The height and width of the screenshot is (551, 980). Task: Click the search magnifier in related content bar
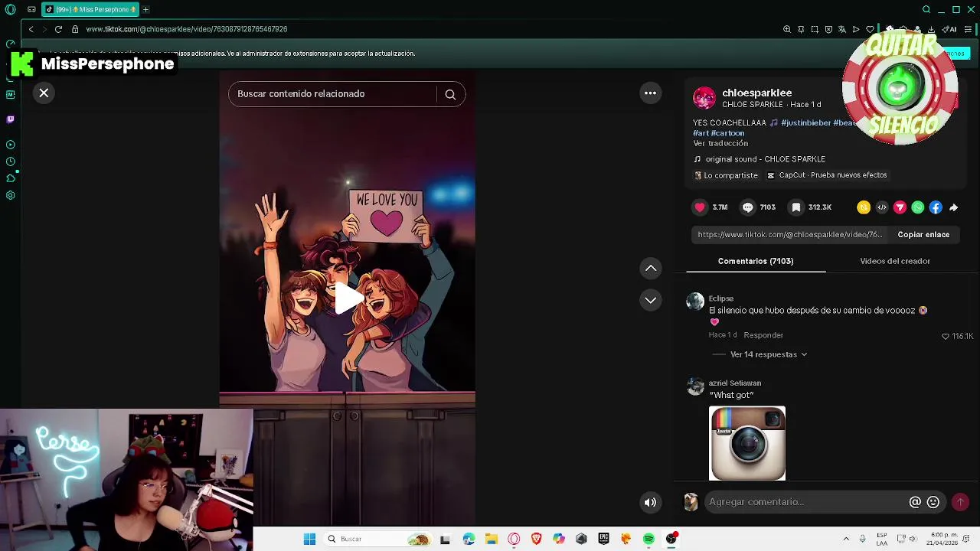pyautogui.click(x=450, y=94)
